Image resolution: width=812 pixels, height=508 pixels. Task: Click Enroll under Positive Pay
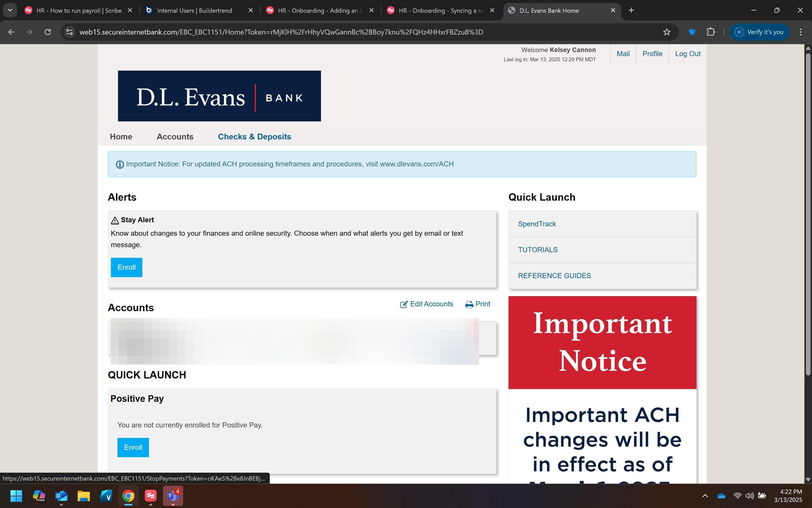133,448
